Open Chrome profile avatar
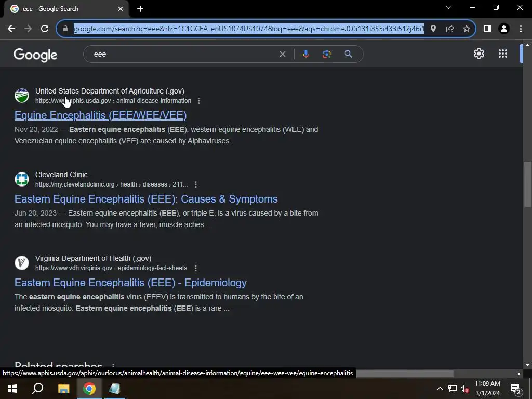The image size is (532, 399). [x=504, y=29]
